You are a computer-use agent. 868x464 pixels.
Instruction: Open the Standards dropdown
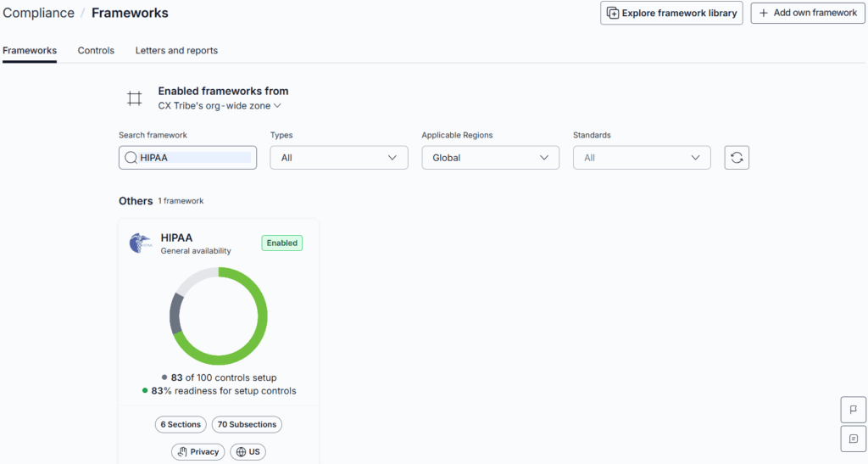coord(642,158)
